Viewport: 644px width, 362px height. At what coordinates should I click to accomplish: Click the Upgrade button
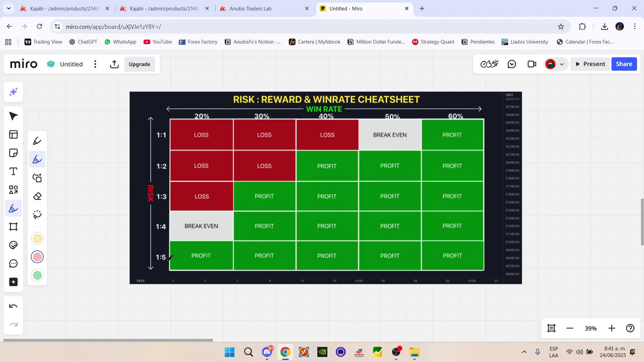[x=139, y=64]
